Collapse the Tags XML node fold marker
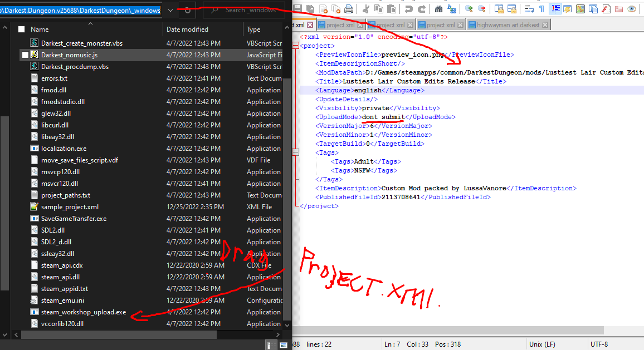The image size is (644, 350). click(295, 152)
